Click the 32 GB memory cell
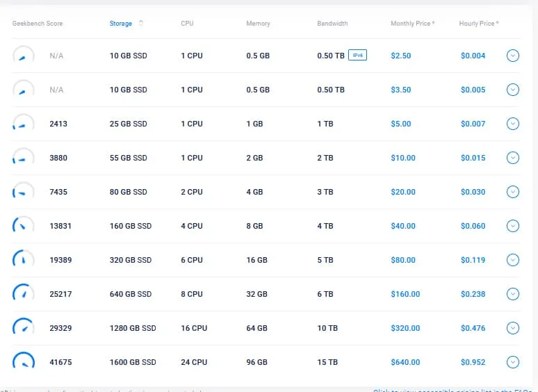The height and width of the screenshot is (392, 538). pos(256,294)
